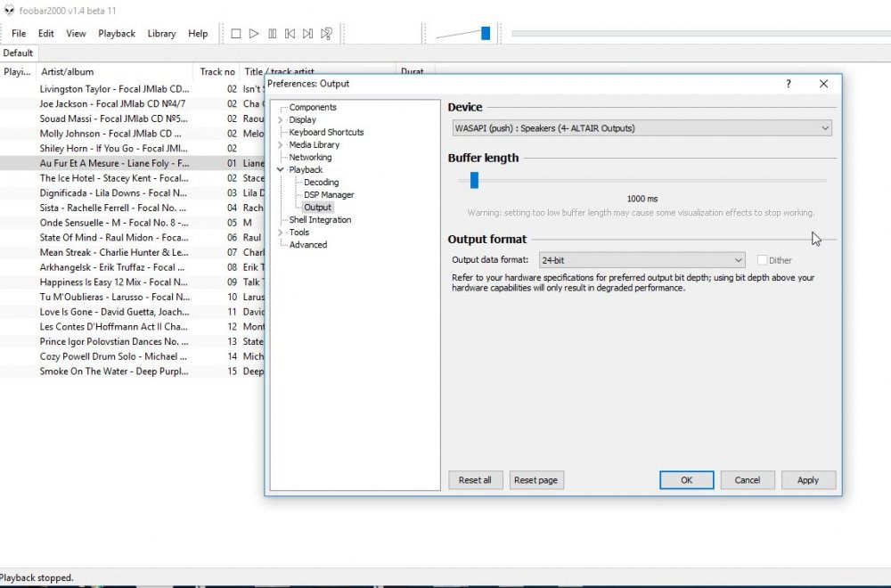Select DSP Manager under Playback
891x588 pixels.
[329, 195]
